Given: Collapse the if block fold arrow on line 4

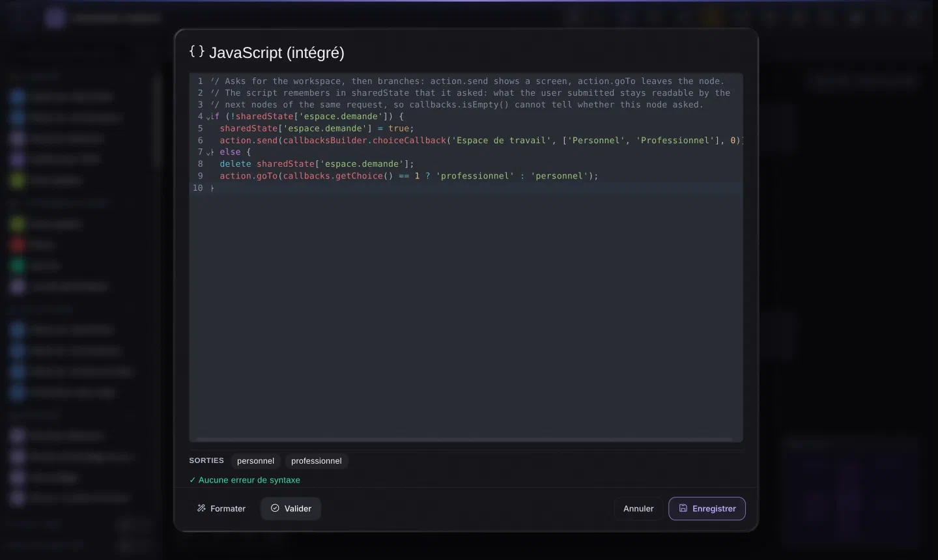Looking at the screenshot, I should coord(208,117).
